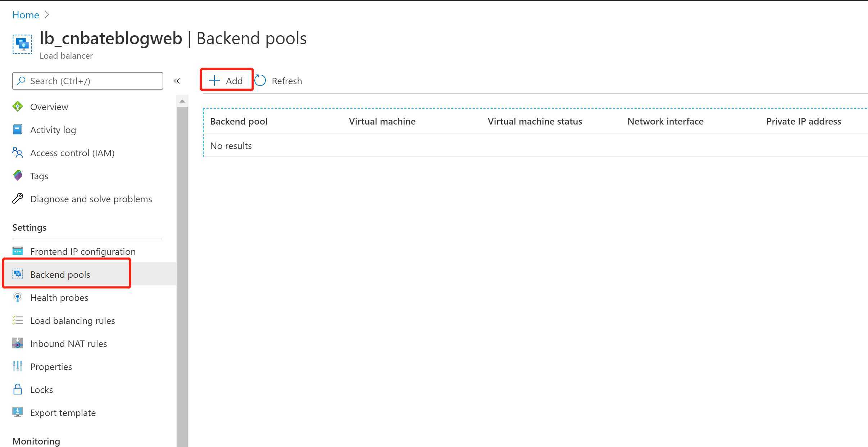Open Health probes
Screen dimensions: 868x447
point(59,298)
